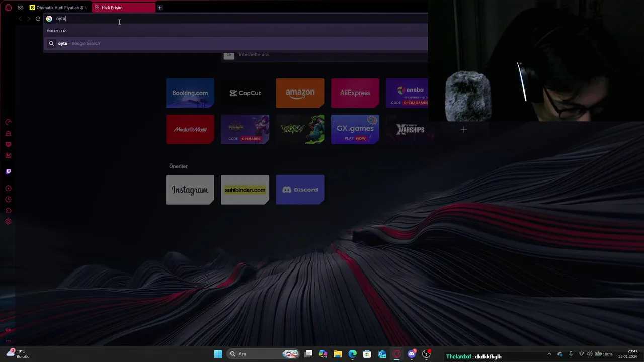Open the sidebar icon below GX Cleaner

click(x=8, y=144)
